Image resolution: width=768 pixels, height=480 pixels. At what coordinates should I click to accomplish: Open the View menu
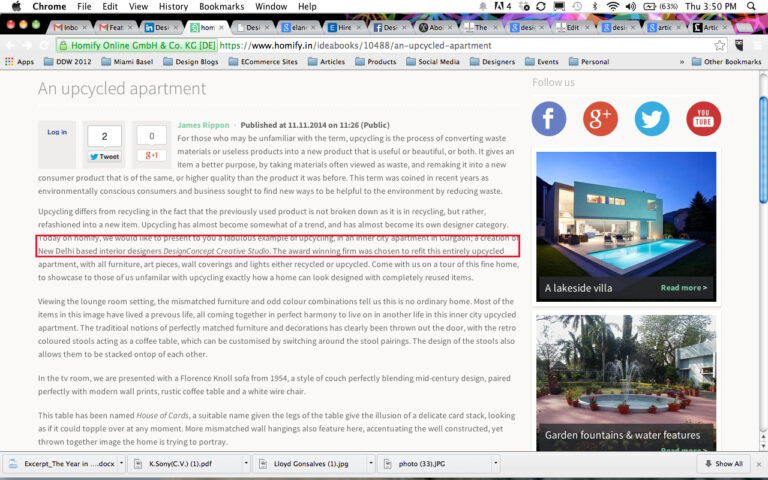pos(138,6)
